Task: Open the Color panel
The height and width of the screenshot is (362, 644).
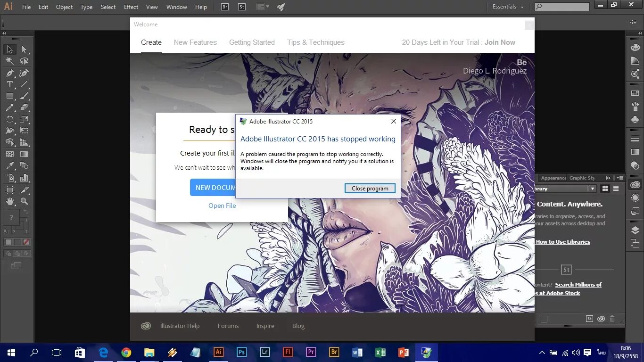Action: pos(635,48)
